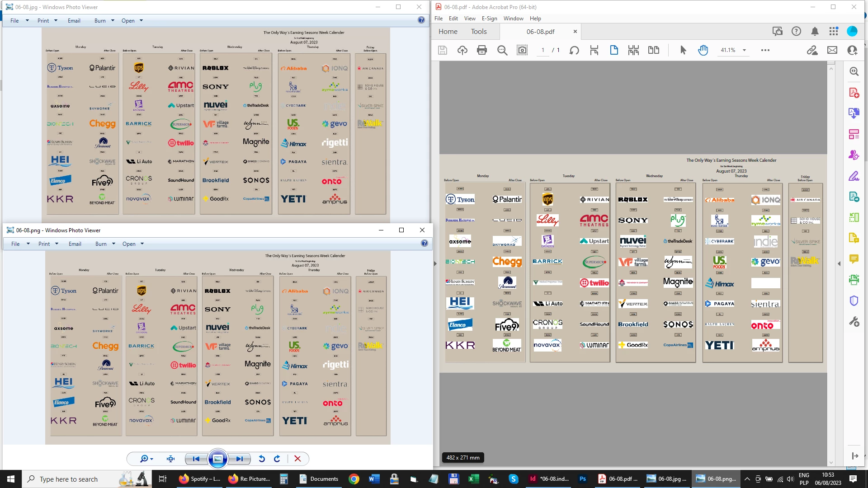Image resolution: width=868 pixels, height=488 pixels.
Task: Select the Hand pan tool in Acrobat
Action: point(703,50)
